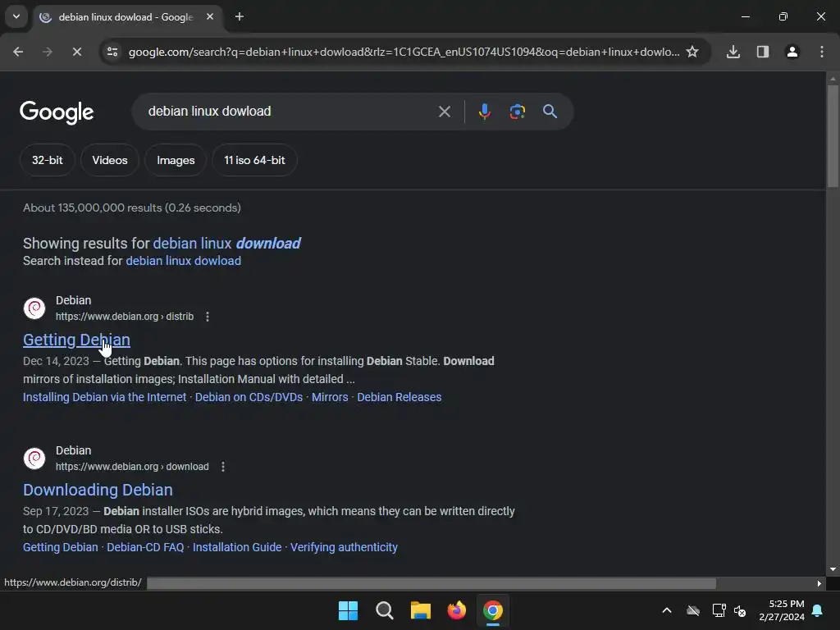This screenshot has height=630, width=840.
Task: Filter results by 32-bit chip
Action: [47, 160]
